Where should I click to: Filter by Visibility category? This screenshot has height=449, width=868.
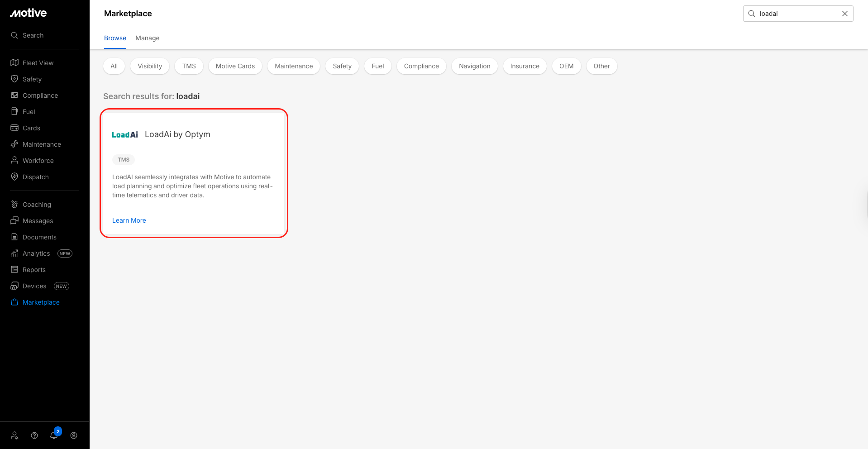[x=150, y=66]
